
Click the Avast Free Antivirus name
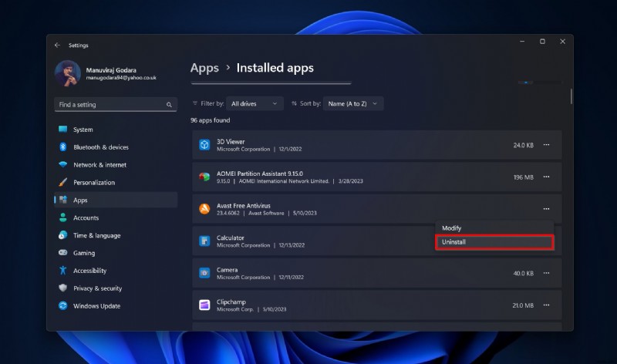pos(244,206)
